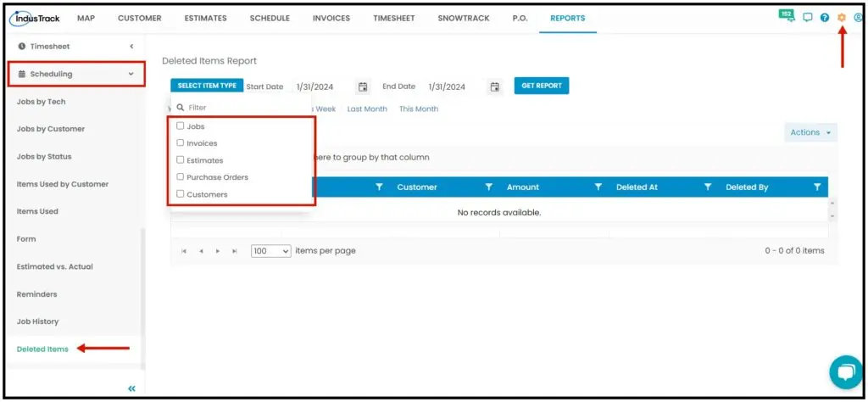868x402 pixels.
Task: Open the Items Used report
Action: tap(37, 211)
